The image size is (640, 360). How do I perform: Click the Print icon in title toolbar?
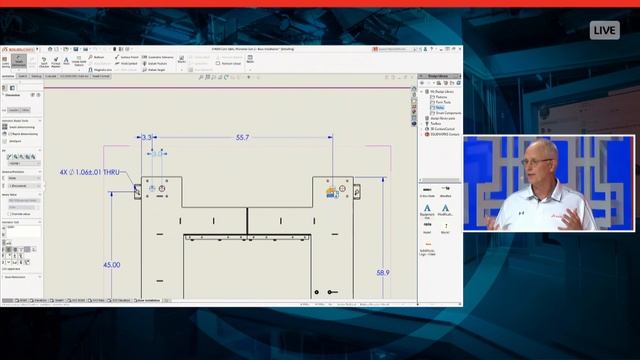coord(86,49)
